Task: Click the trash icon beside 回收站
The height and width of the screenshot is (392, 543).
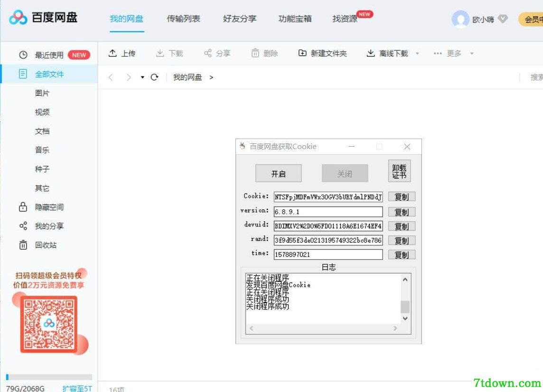Action: [23, 245]
